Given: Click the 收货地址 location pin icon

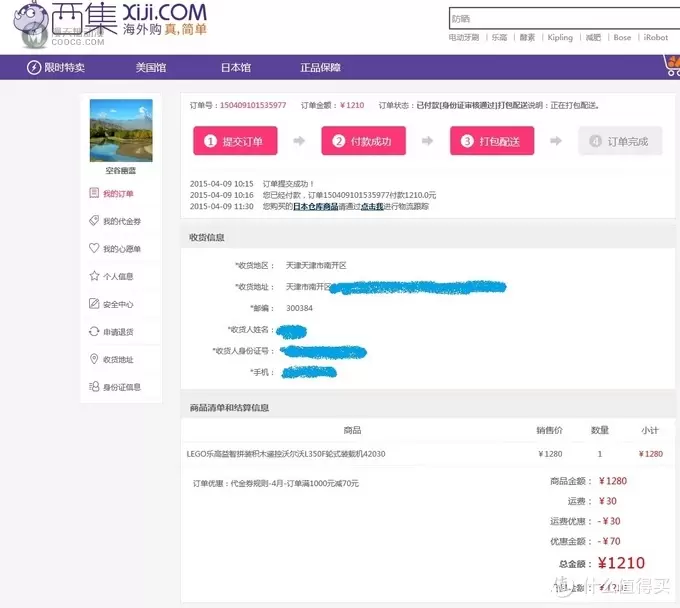Looking at the screenshot, I should (x=94, y=359).
